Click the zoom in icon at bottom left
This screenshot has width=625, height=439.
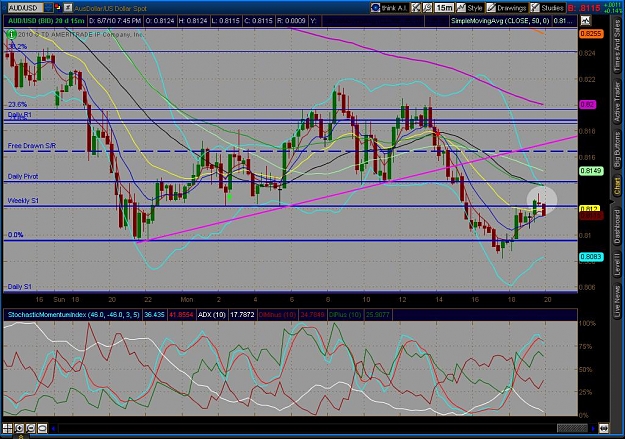[19, 429]
